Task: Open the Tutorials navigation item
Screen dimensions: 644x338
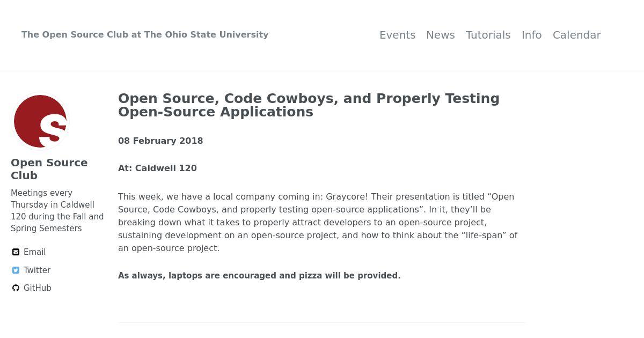Action: 488,35
